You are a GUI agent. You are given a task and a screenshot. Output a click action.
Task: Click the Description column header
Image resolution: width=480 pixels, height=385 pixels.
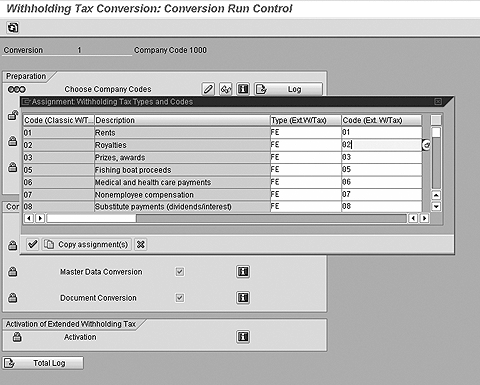(182, 120)
